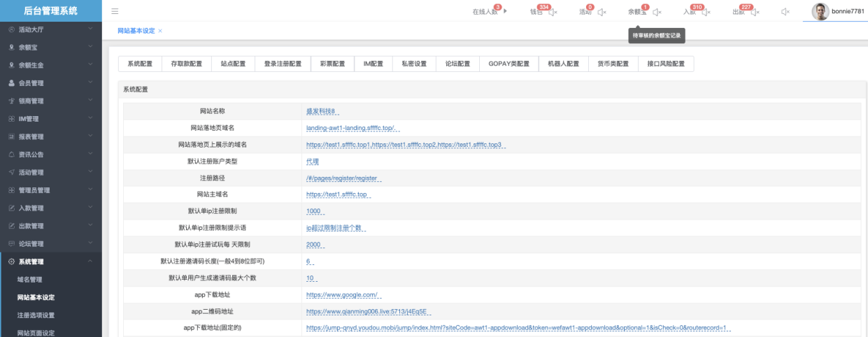The width and height of the screenshot is (868, 337).
Task: Click the 系统管理 gear icon
Action: (x=11, y=261)
